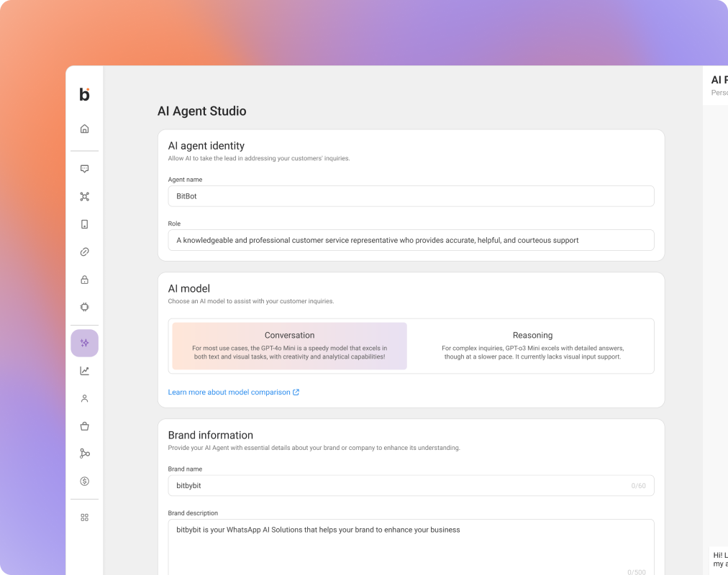Open the padlock sidebar icon

[84, 280]
